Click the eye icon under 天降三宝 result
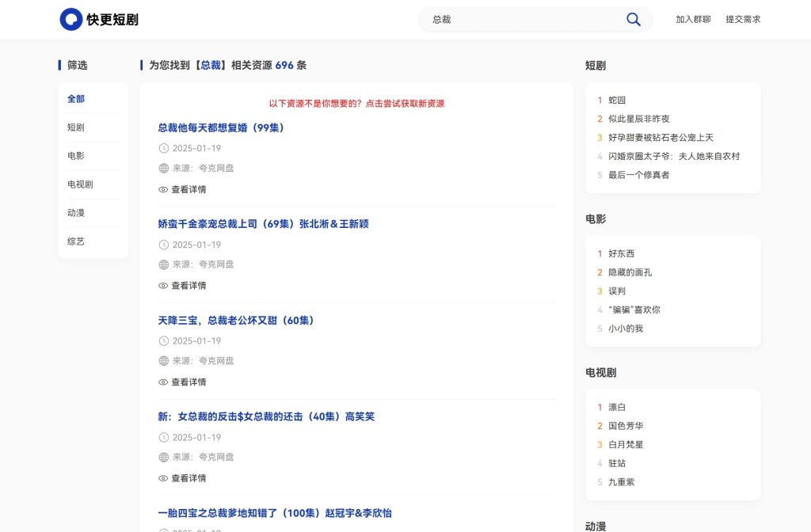Image resolution: width=811 pixels, height=532 pixels. pyautogui.click(x=163, y=382)
